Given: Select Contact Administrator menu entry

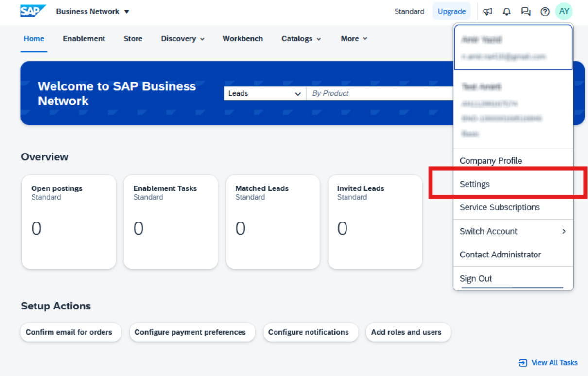Looking at the screenshot, I should click(x=513, y=255).
